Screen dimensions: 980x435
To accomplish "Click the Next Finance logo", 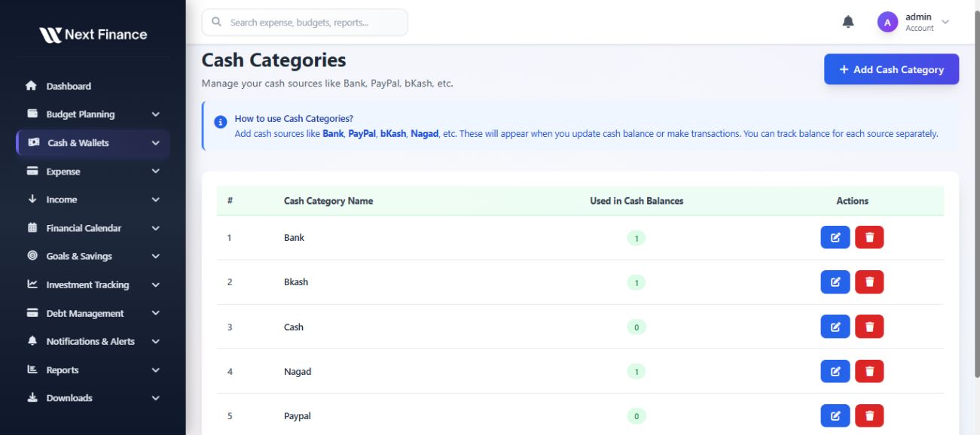I will (x=93, y=35).
